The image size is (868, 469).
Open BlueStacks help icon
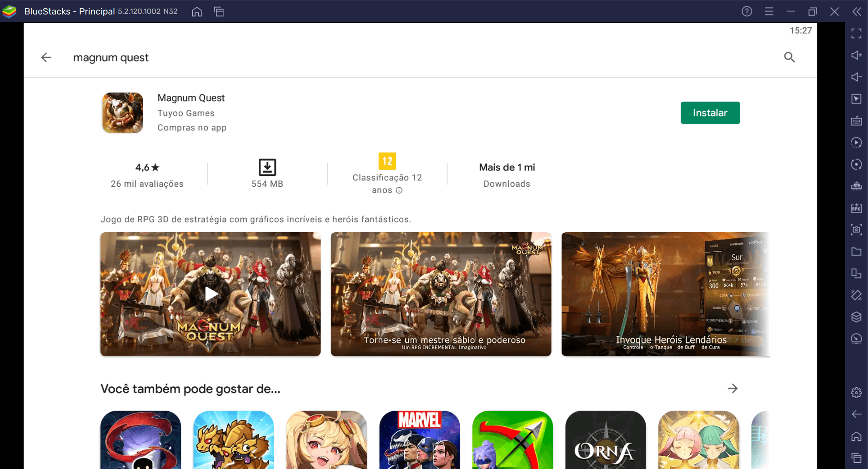[747, 11]
